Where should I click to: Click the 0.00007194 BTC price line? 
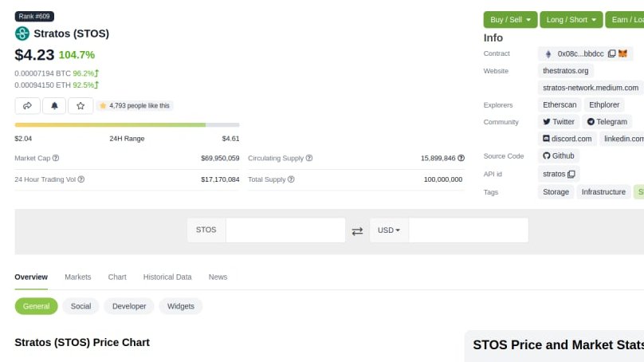click(57, 73)
